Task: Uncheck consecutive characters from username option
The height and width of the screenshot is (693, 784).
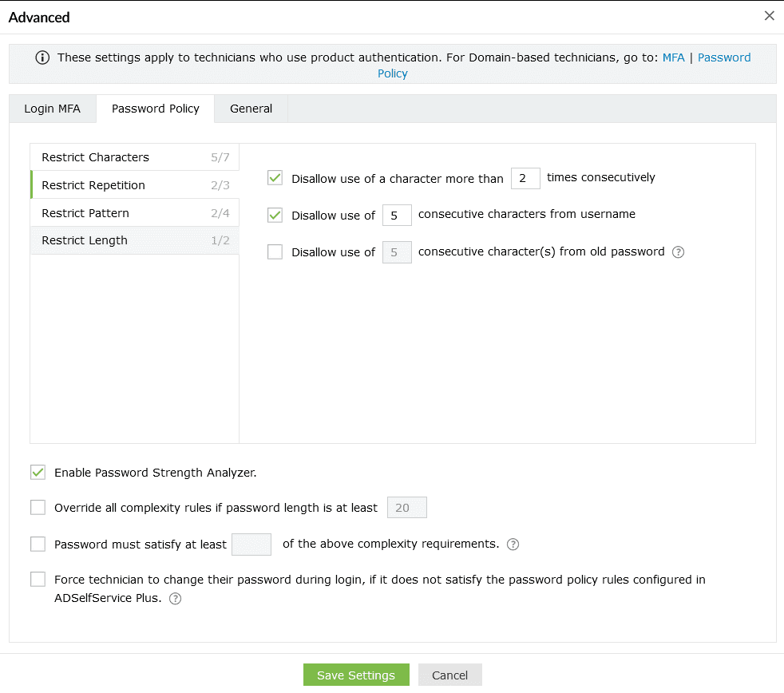Action: click(x=275, y=215)
